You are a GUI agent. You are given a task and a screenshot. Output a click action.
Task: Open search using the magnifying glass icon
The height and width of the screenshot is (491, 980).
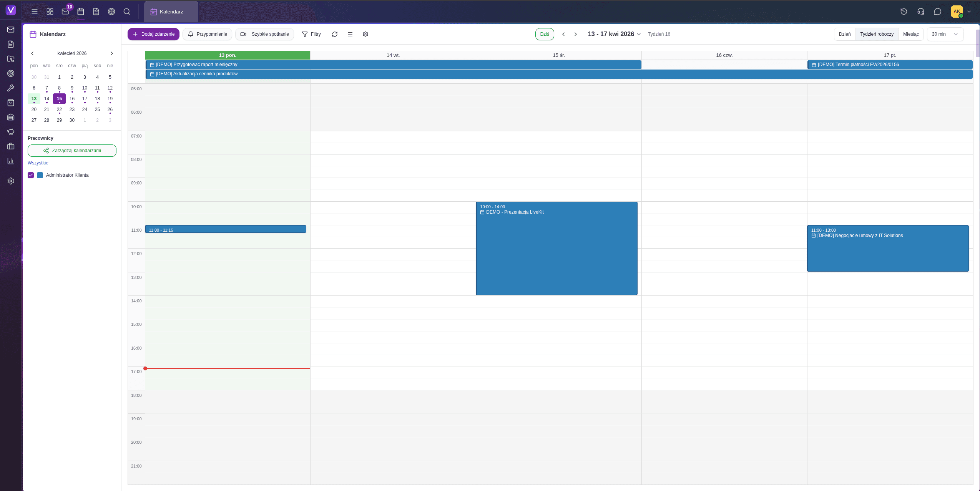(x=127, y=12)
